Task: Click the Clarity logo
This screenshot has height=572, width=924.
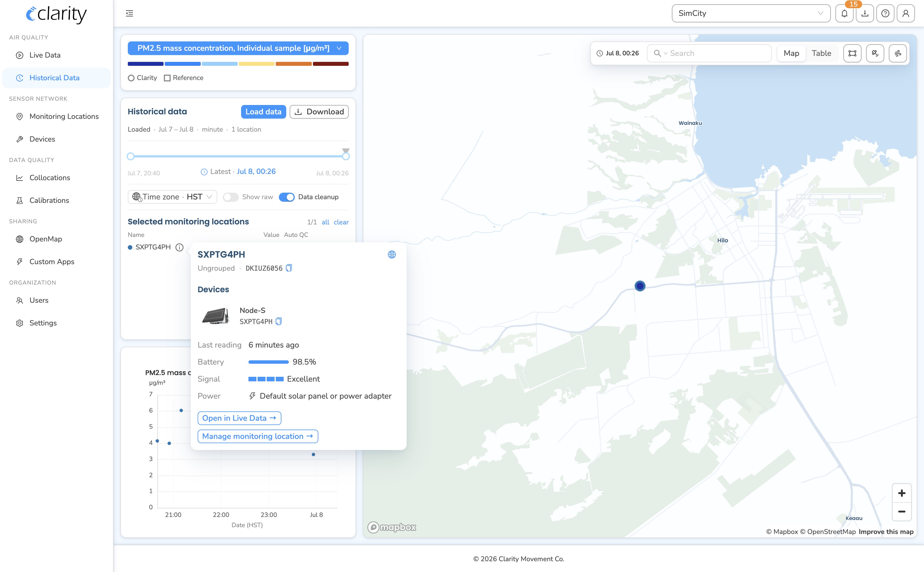Action: (x=57, y=14)
